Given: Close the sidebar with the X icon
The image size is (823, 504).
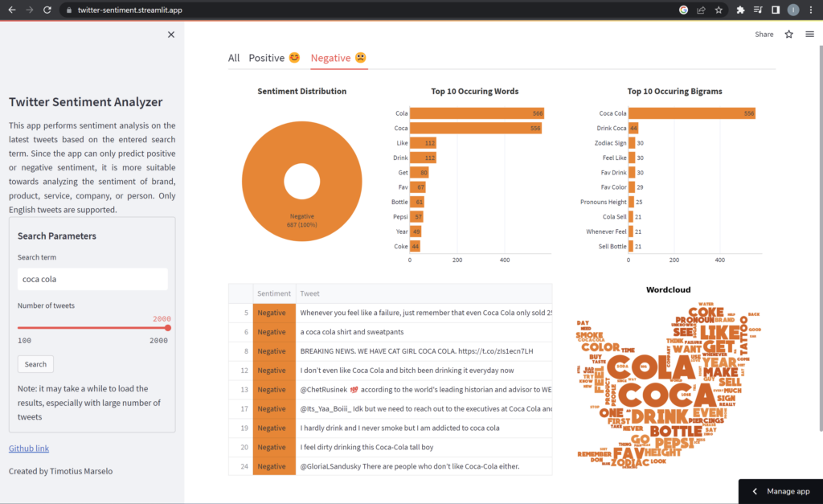Looking at the screenshot, I should coord(170,35).
